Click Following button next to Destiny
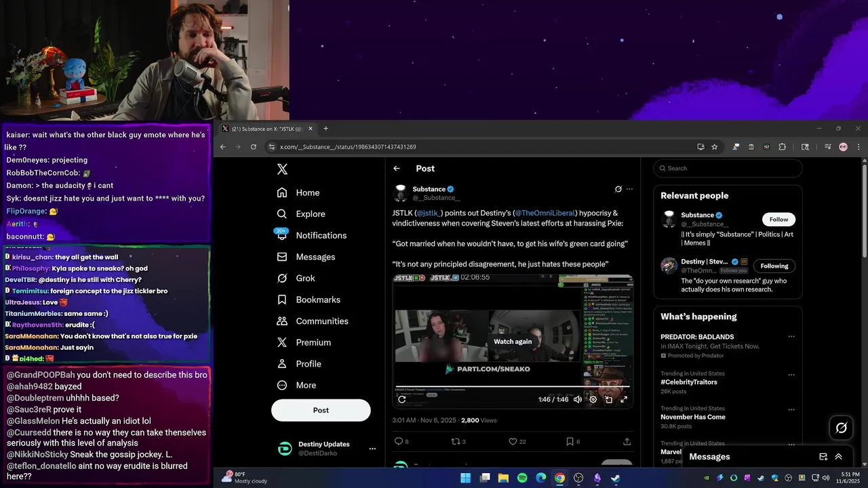Screen dimensions: 868x488 click(x=774, y=266)
